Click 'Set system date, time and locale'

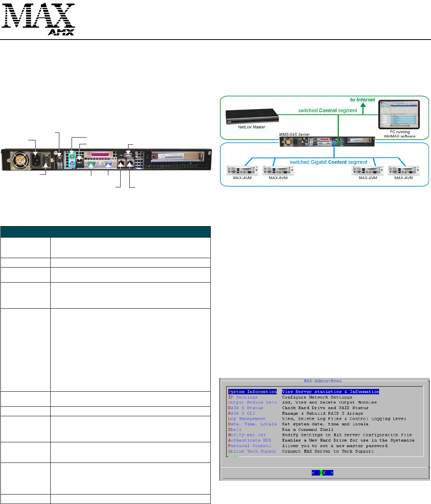coord(325,424)
